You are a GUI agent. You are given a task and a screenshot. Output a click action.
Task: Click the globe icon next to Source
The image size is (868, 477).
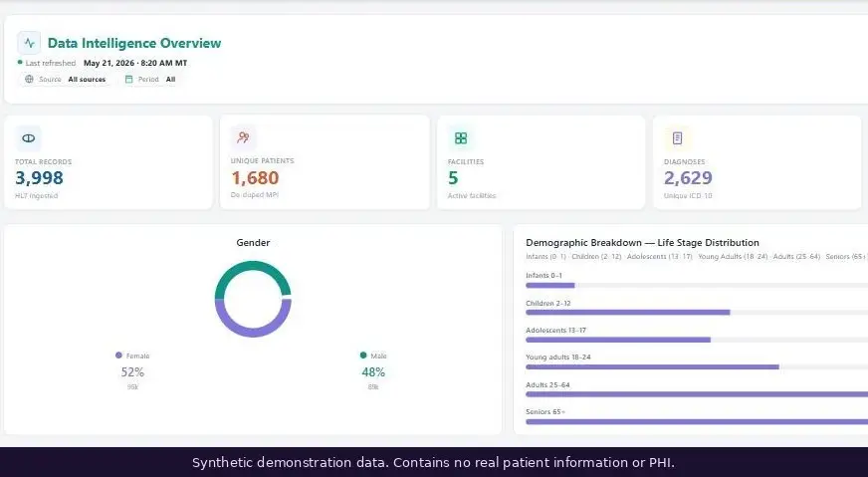click(29, 80)
